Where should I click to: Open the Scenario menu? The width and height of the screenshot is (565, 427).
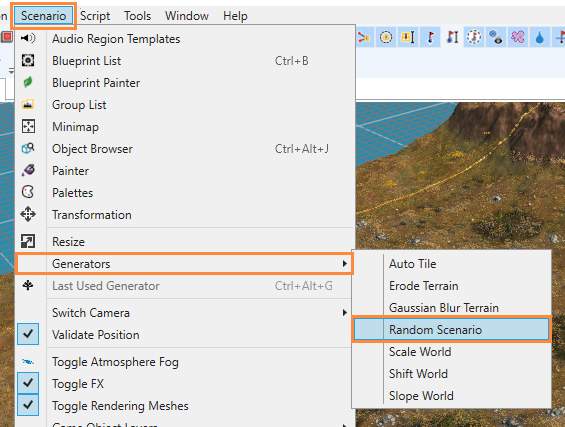(43, 16)
